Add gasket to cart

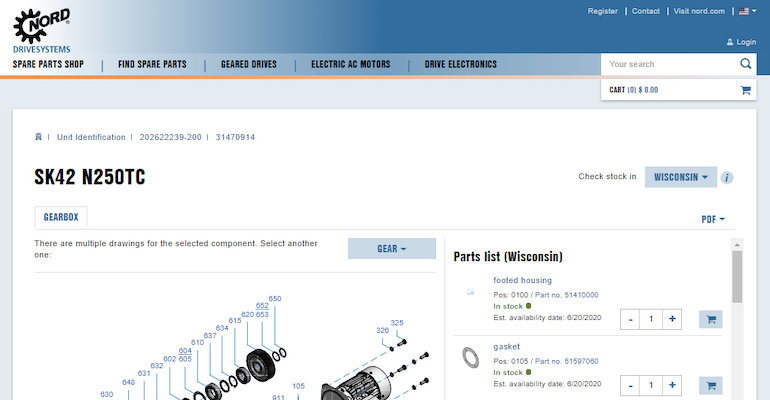point(711,386)
